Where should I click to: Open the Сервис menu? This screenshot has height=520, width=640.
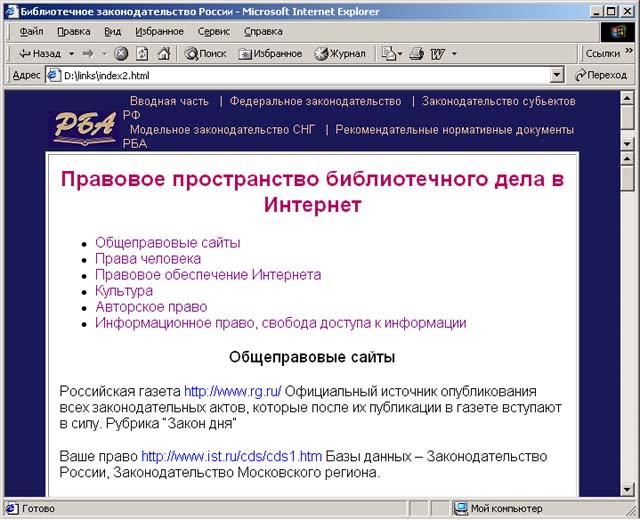coord(214,31)
